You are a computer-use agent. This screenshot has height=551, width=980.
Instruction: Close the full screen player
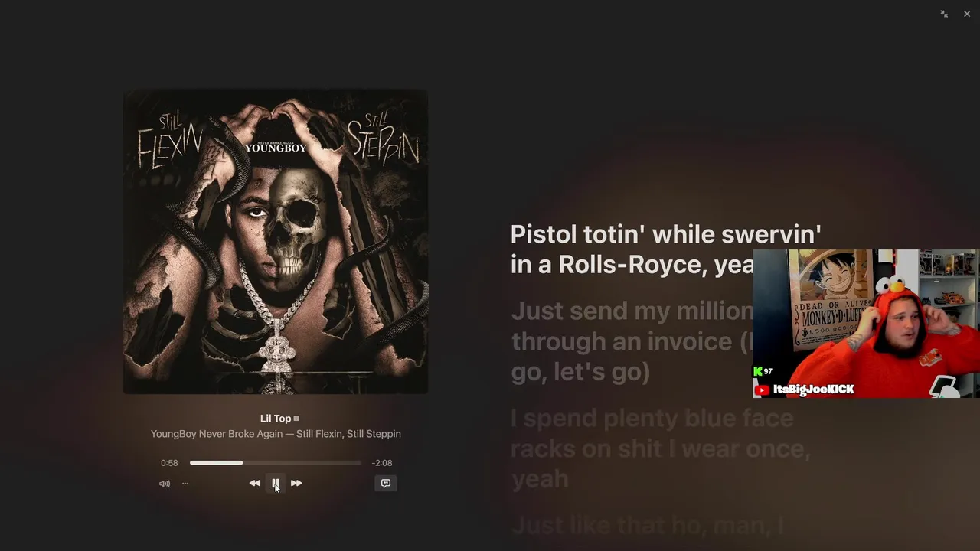click(x=967, y=14)
